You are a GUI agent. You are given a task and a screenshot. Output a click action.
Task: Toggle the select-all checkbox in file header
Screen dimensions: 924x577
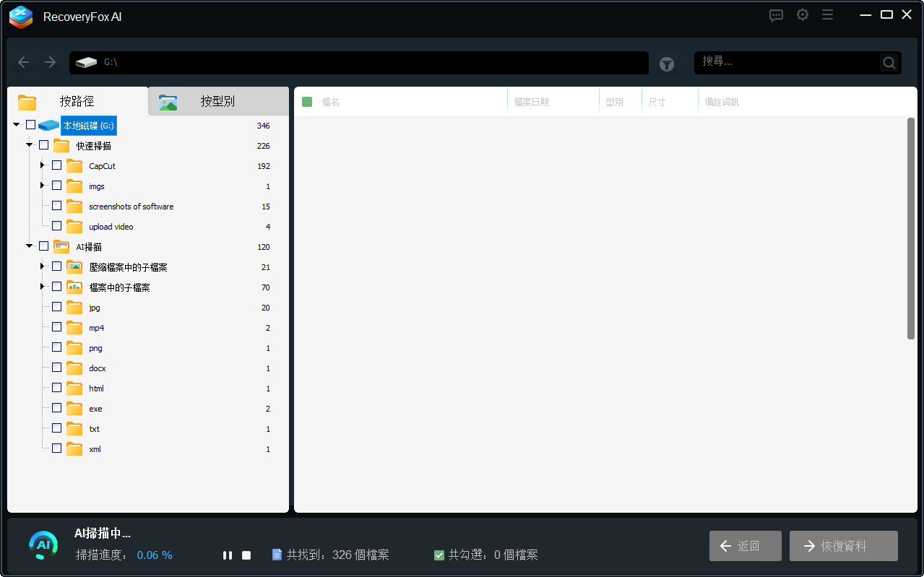coord(307,102)
